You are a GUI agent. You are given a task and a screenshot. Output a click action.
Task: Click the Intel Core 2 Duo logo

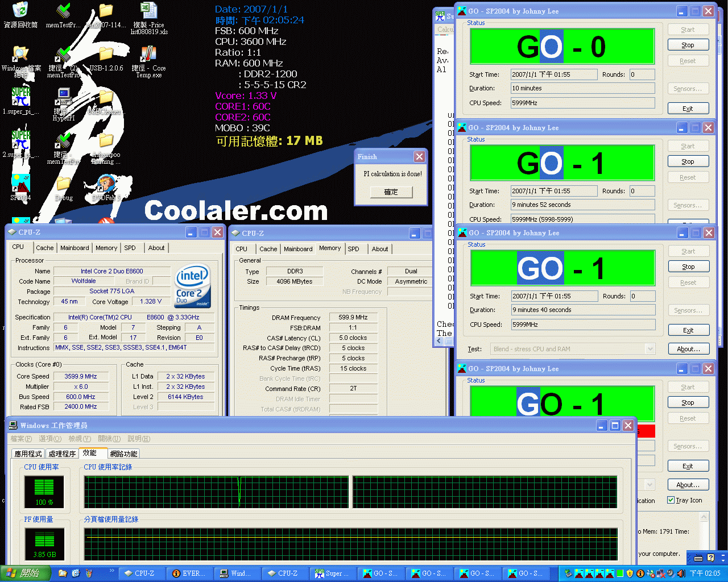point(193,286)
